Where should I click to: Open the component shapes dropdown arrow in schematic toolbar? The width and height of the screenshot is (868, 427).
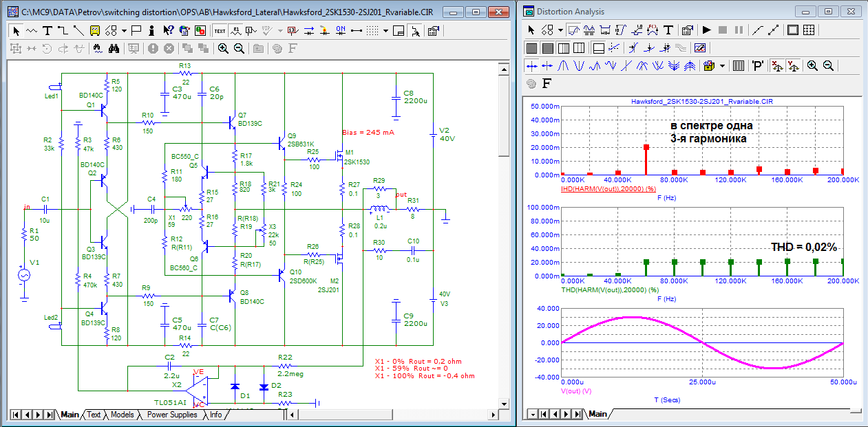(x=124, y=30)
